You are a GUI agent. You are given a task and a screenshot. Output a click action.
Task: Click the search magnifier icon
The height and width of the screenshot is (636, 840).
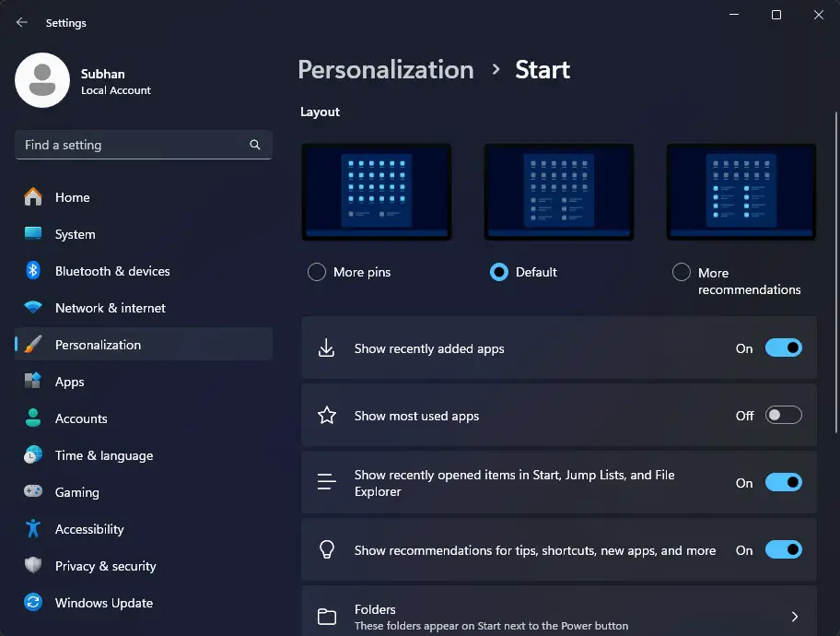[255, 145]
